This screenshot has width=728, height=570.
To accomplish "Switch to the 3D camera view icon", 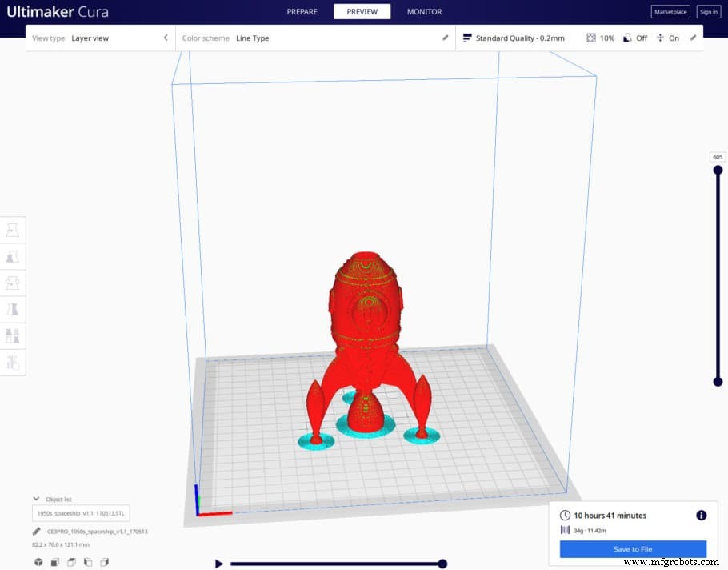I will pos(38,562).
